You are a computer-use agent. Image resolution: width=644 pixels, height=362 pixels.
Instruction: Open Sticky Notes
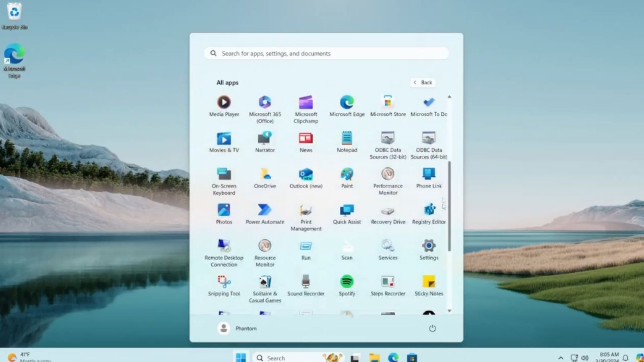(x=429, y=286)
